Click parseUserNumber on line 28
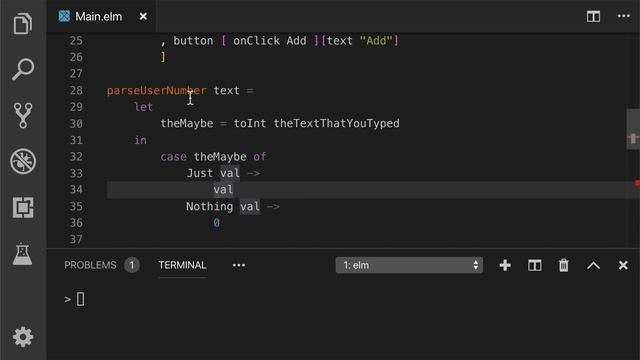 [157, 90]
